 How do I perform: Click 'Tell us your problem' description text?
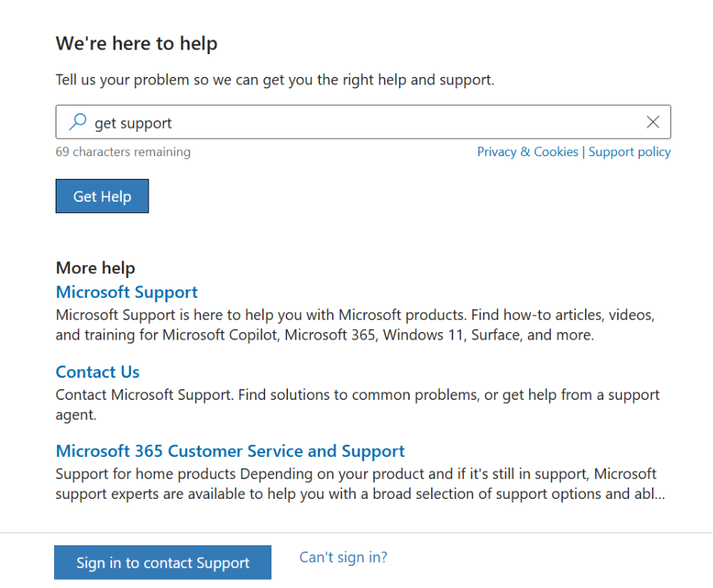[275, 80]
